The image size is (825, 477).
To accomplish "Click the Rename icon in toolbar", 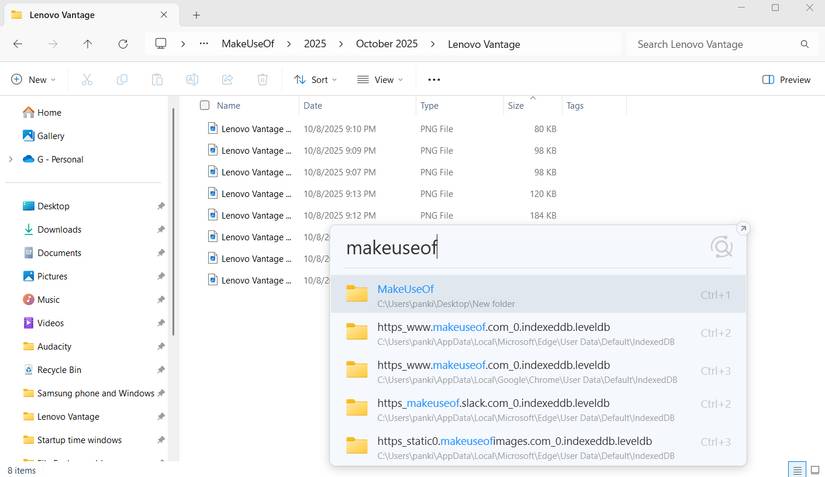I will click(192, 79).
